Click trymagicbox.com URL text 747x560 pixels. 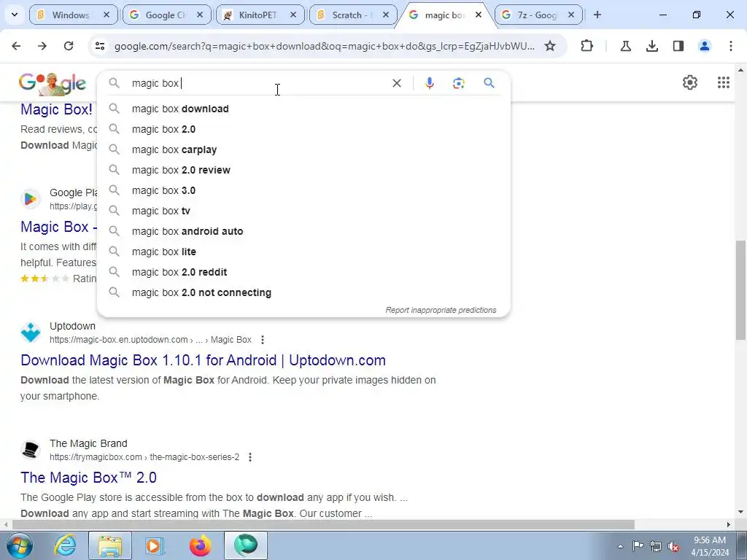click(144, 457)
